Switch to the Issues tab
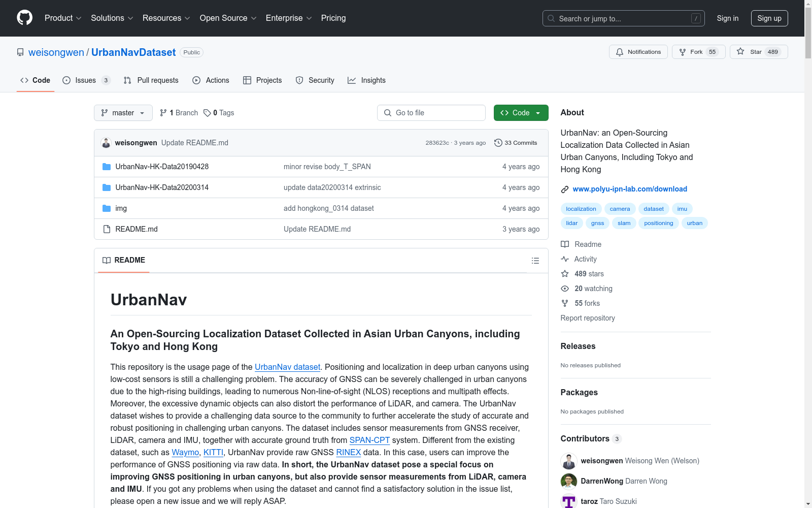Screen dimensions: 812x508 (86, 80)
